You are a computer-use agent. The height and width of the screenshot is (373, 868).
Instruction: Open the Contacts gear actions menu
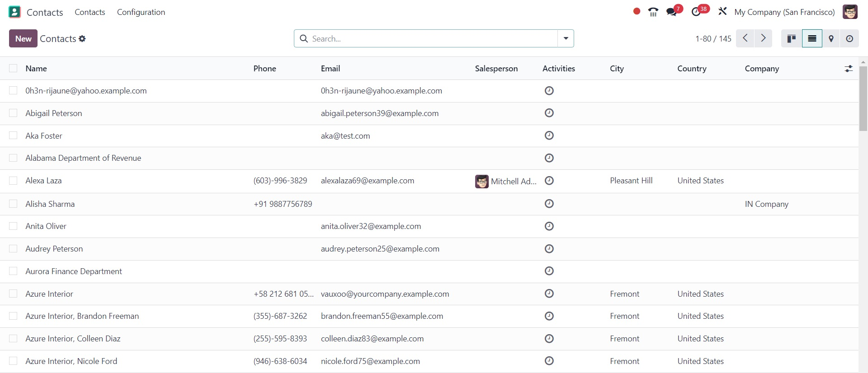[x=82, y=39]
